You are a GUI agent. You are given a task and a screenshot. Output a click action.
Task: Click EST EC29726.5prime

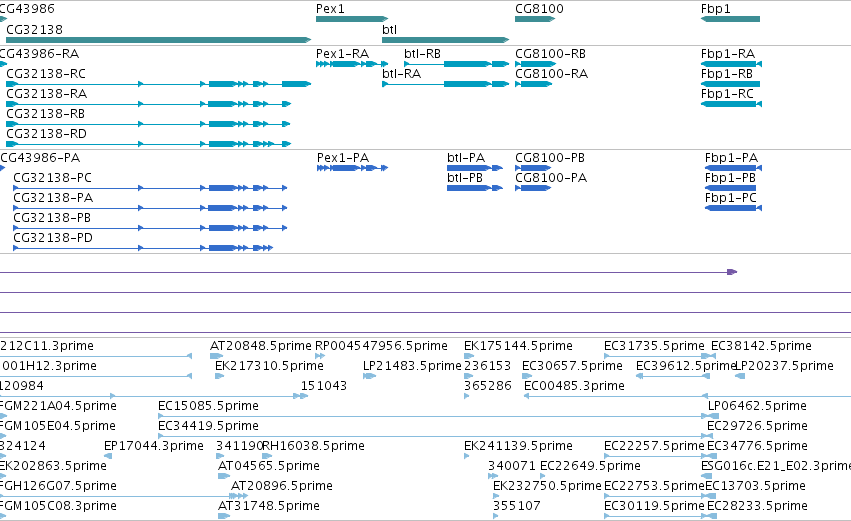click(757, 426)
